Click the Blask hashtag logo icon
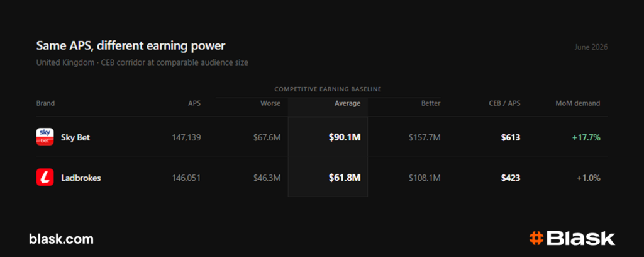Screen dimensions: 644x257 coord(536,239)
